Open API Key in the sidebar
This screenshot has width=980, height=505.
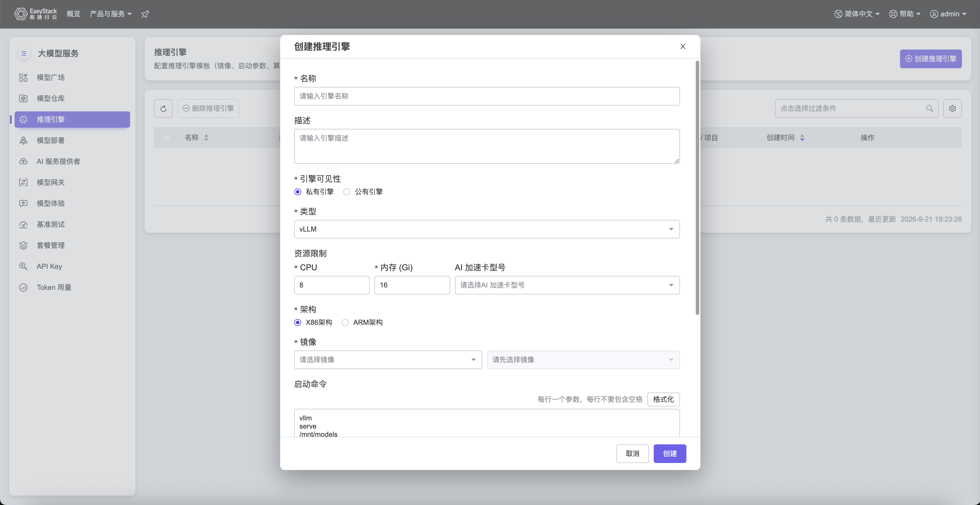(72, 266)
